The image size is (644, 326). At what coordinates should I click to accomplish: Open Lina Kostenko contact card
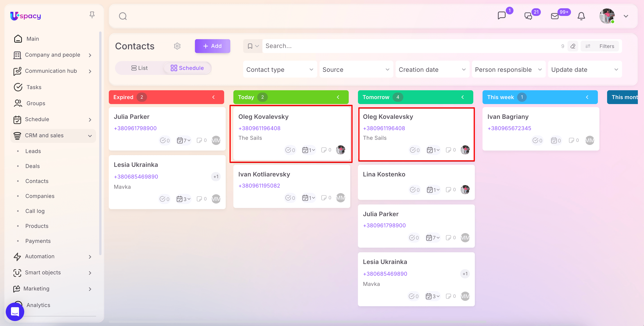coord(416,182)
